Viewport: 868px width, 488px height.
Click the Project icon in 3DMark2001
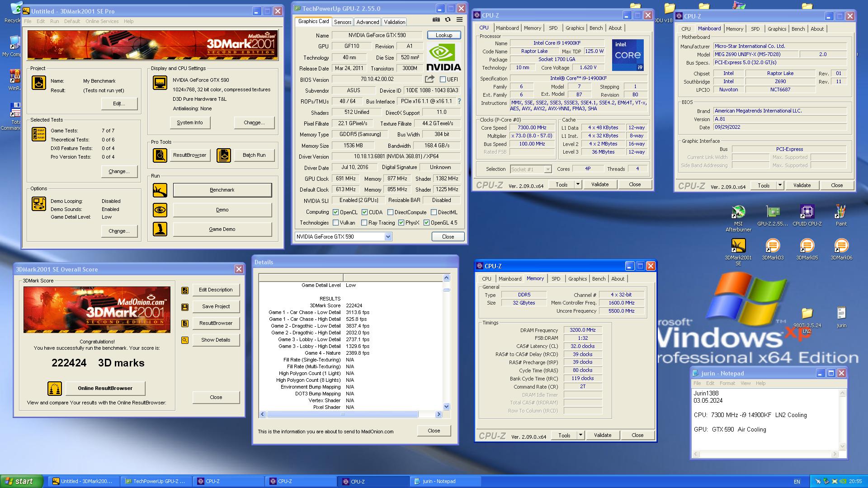coord(39,83)
